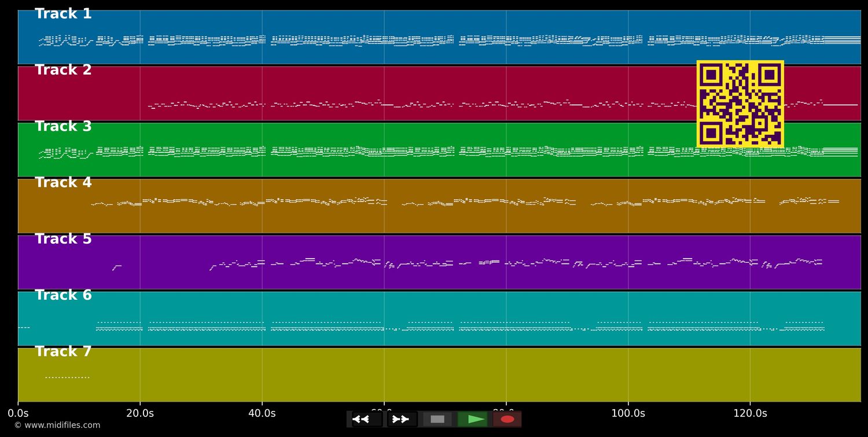Pick the Track 5 label

coord(63,239)
